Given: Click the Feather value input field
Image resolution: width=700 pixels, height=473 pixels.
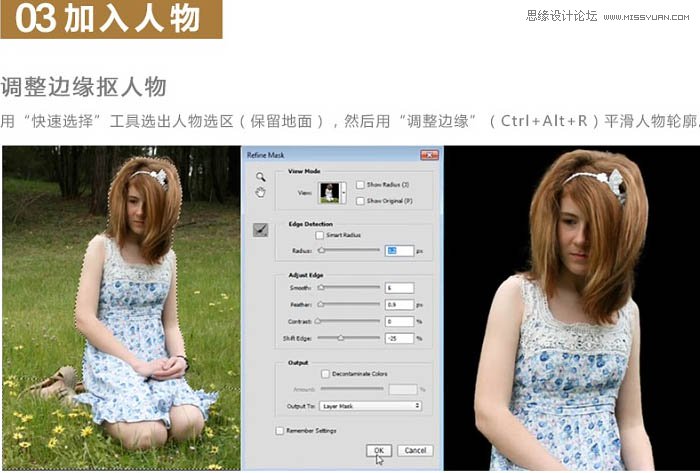Looking at the screenshot, I should 399,304.
